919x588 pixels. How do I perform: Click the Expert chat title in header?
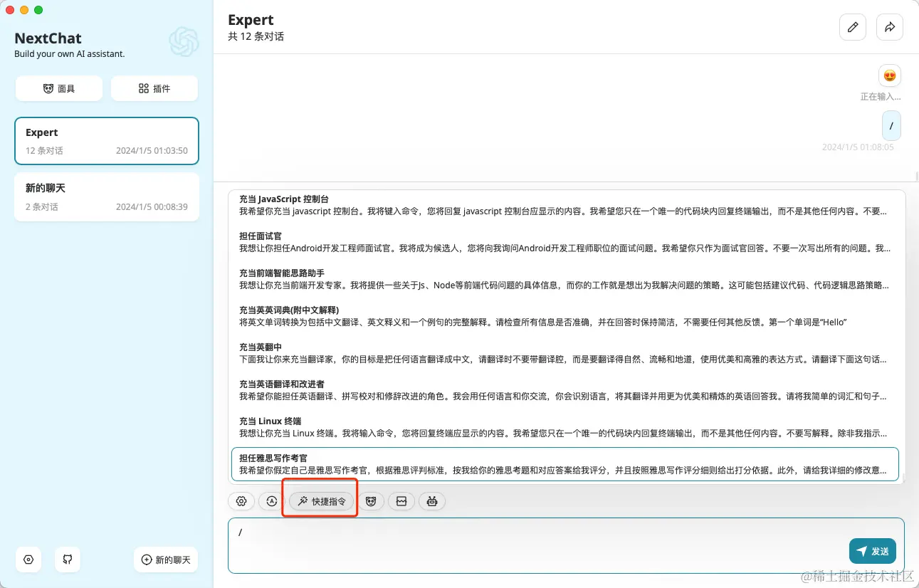[251, 20]
